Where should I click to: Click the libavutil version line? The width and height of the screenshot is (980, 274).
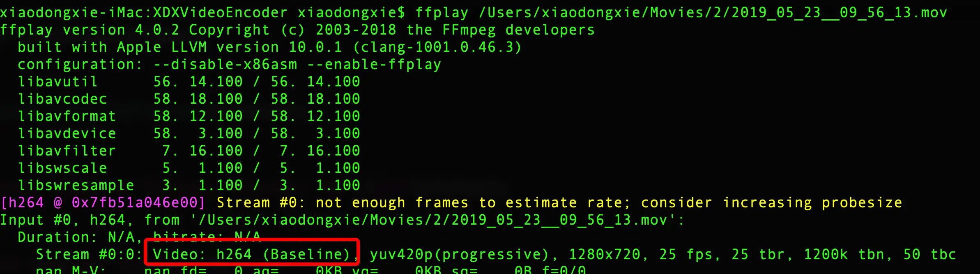tap(189, 81)
